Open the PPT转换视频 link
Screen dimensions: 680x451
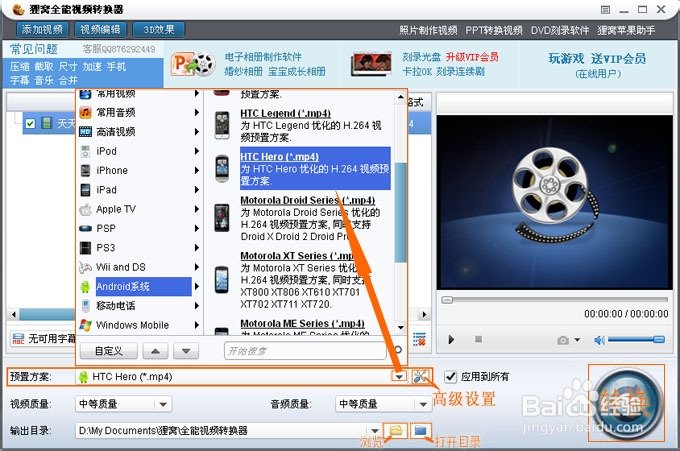(494, 30)
